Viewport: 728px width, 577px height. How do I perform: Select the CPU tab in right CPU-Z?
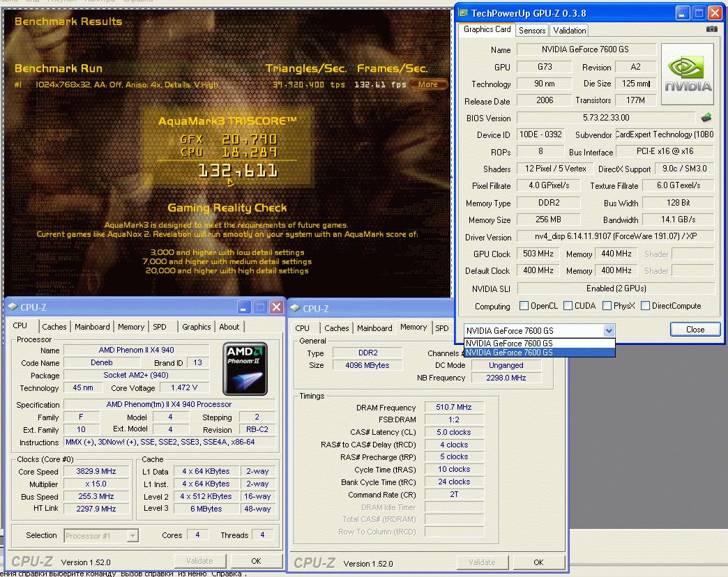pos(302,328)
